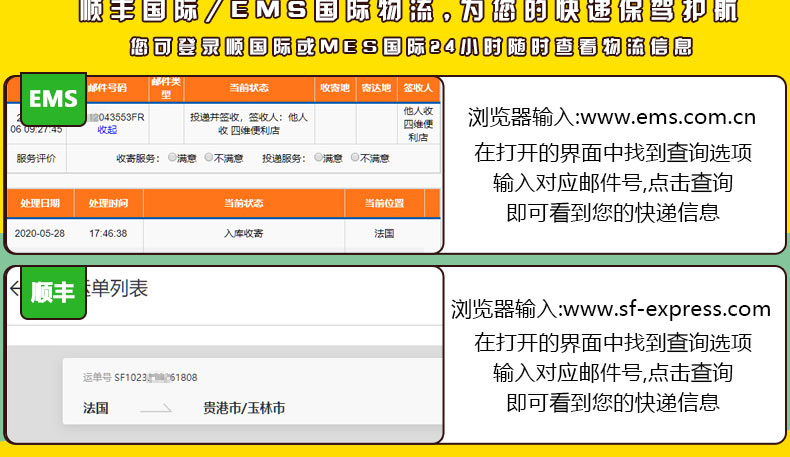Click the www.ems.com.cn address text
Screen dimensions: 790x457
tap(668, 117)
